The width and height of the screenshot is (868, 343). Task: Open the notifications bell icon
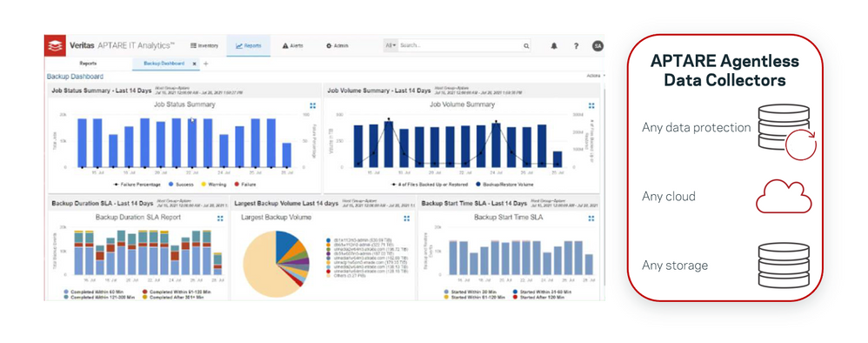point(554,46)
